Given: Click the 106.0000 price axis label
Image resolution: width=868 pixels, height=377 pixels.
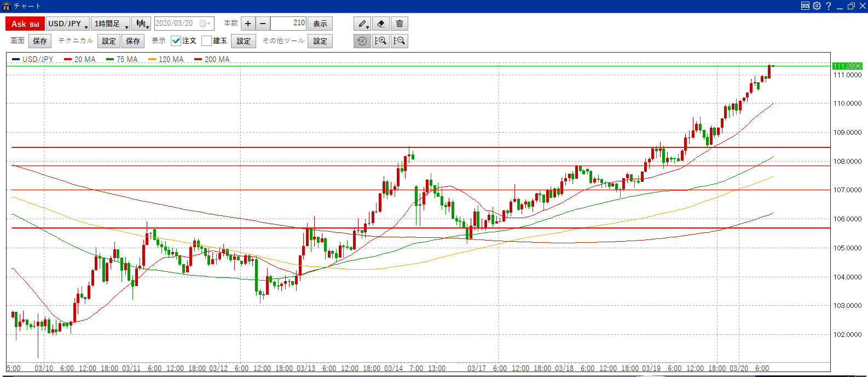Looking at the screenshot, I should point(847,219).
